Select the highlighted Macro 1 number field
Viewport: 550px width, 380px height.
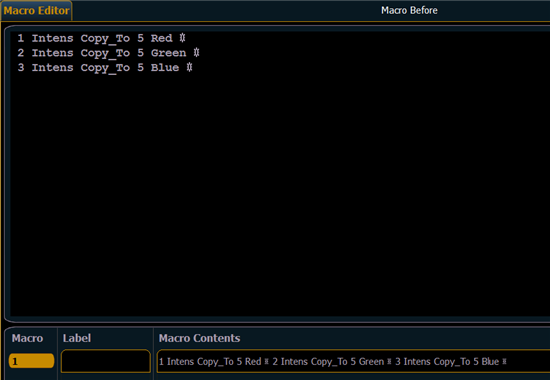32,361
